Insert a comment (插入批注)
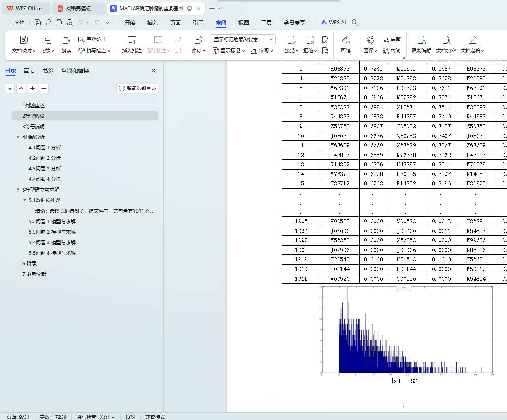The image size is (507, 420). coord(132,44)
